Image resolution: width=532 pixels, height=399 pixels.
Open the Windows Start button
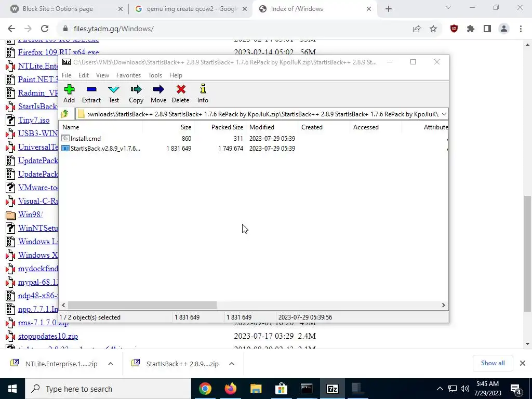click(x=12, y=389)
